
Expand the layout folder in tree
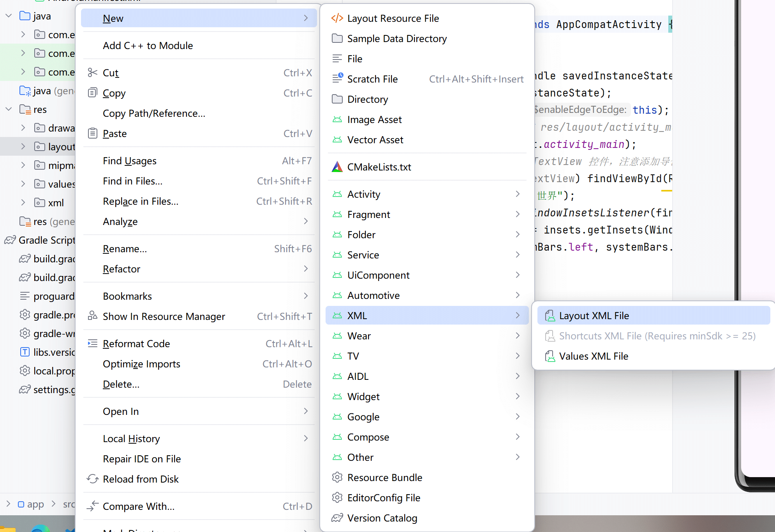pos(23,147)
